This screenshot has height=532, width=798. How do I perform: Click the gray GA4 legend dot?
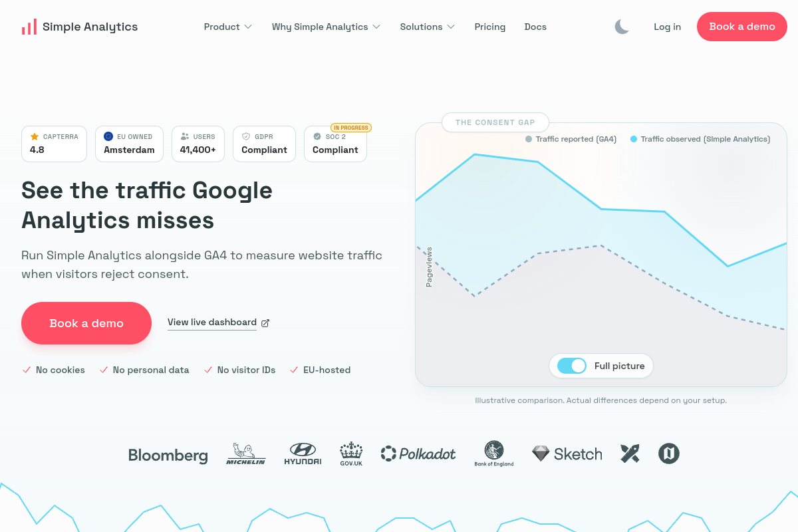pyautogui.click(x=529, y=139)
